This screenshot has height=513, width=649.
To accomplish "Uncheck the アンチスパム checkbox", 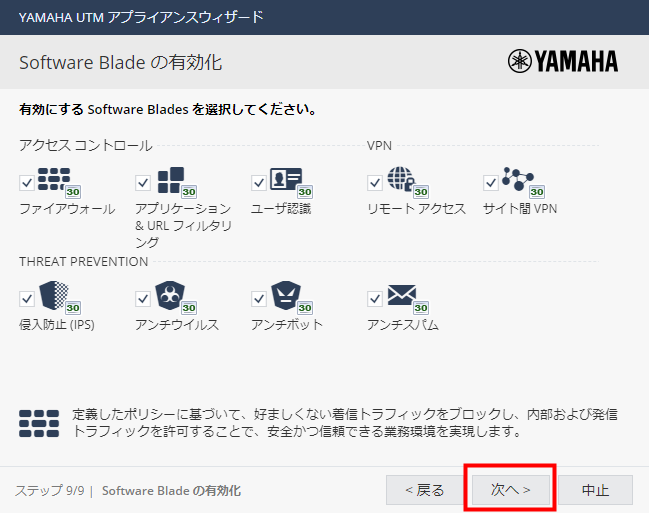I will click(x=374, y=299).
